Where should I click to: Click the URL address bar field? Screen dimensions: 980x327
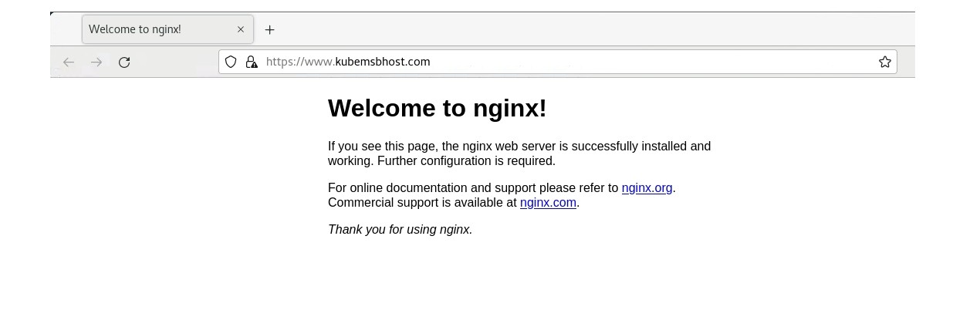[557, 62]
